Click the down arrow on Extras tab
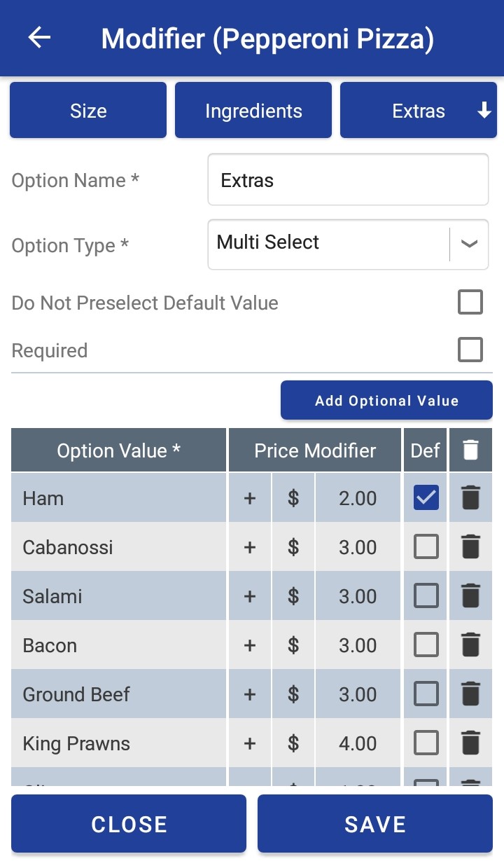The image size is (504, 861). coord(484,111)
